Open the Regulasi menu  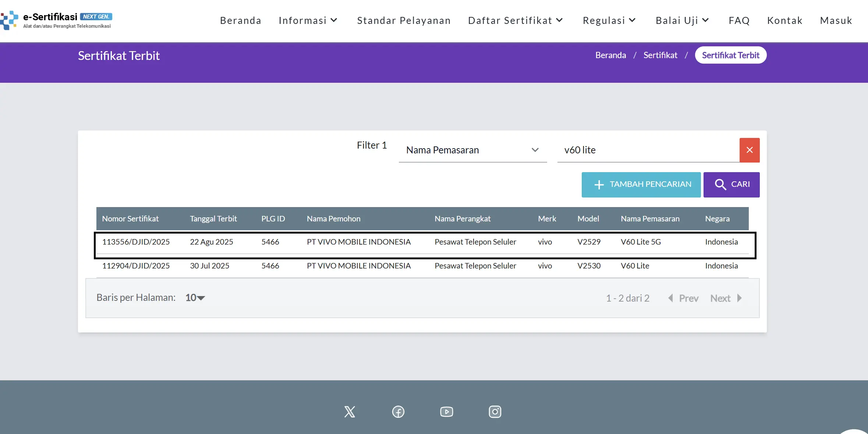coord(609,21)
